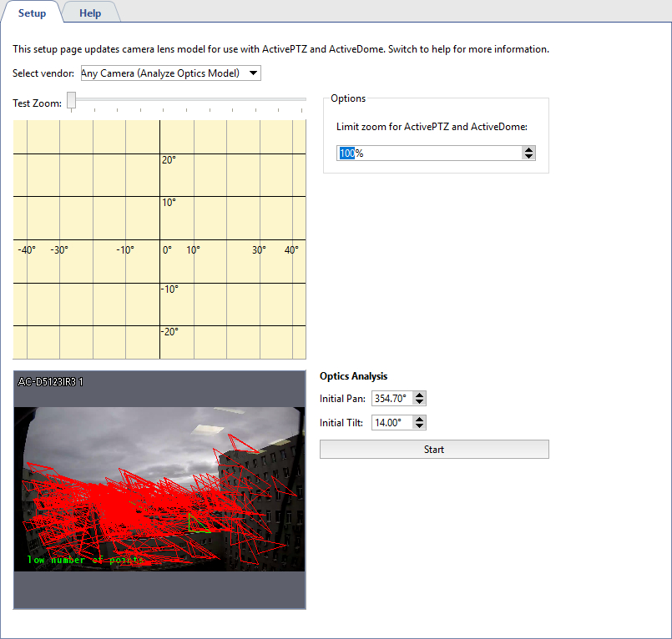672x639 pixels.
Task: Open the Help tab
Action: coord(90,13)
